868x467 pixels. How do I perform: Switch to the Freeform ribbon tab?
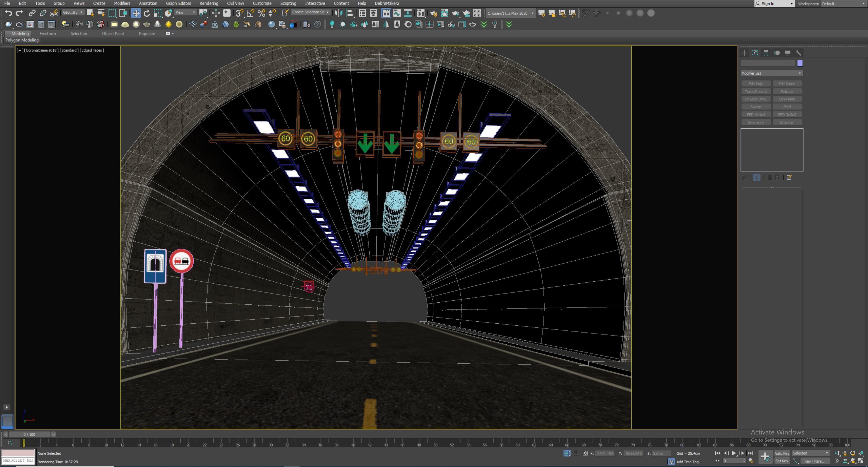point(47,34)
